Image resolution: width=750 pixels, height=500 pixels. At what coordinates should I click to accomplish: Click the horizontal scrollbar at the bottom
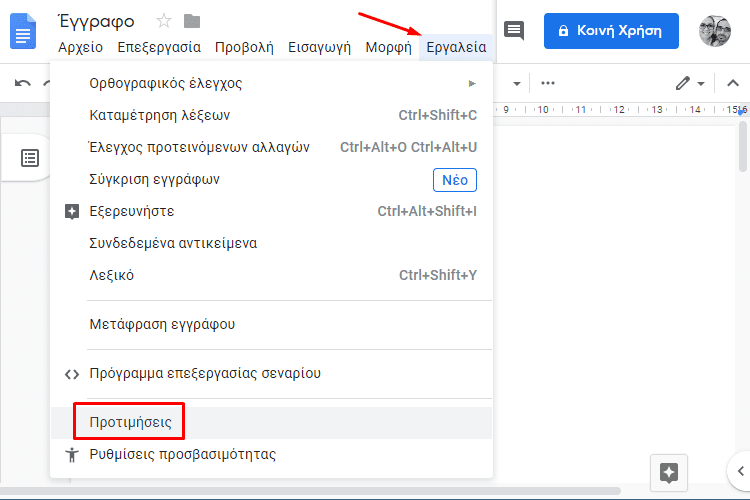pyautogui.click(x=310, y=491)
